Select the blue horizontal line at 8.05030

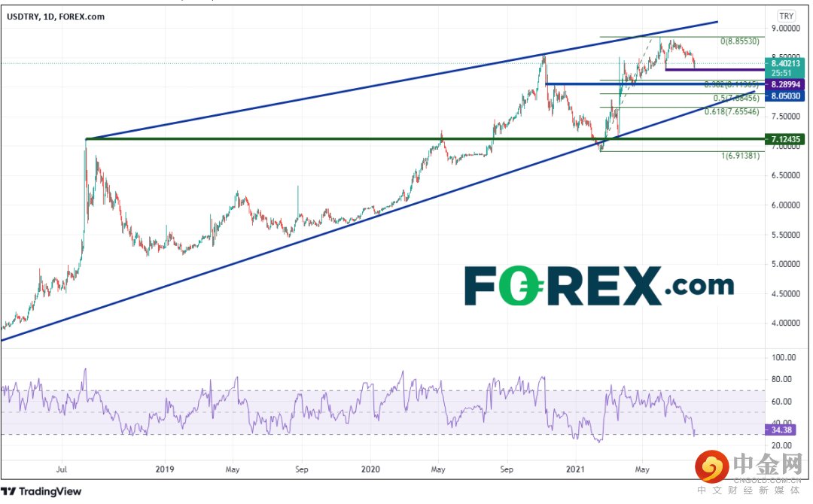(655, 84)
